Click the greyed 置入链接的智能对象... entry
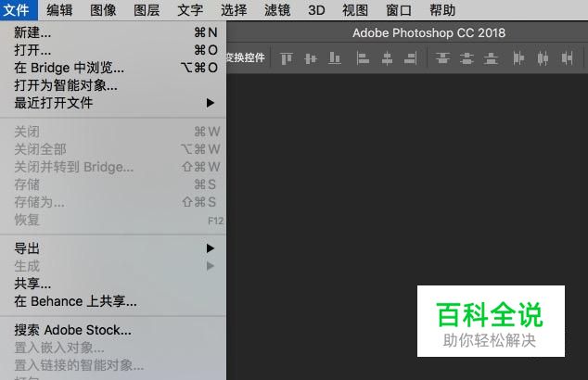 (x=113, y=365)
